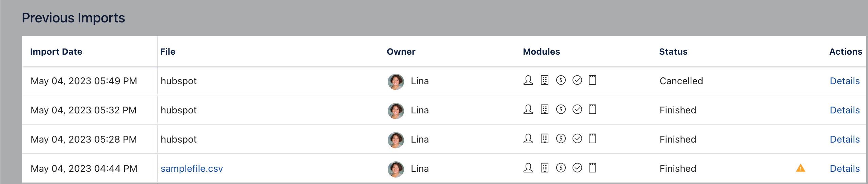Click the companies building icon in the 05:32 PM row
This screenshot has width=868, height=184.
[x=545, y=109]
